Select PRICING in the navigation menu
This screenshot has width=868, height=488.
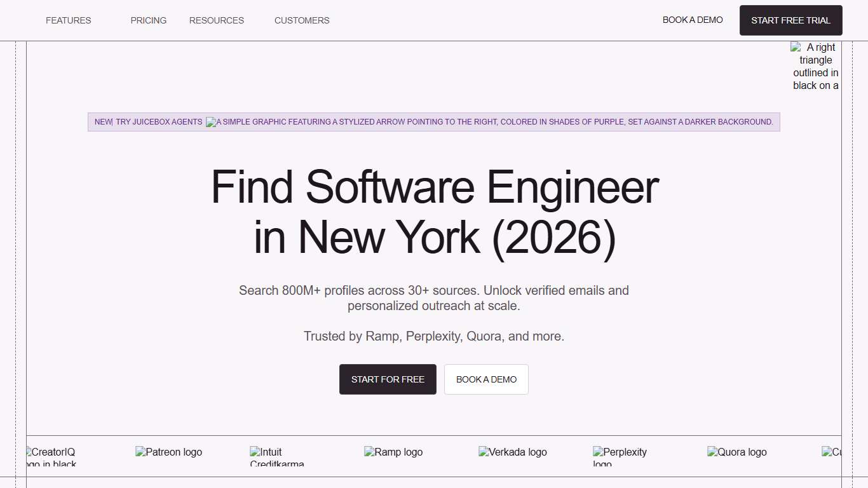click(x=148, y=20)
